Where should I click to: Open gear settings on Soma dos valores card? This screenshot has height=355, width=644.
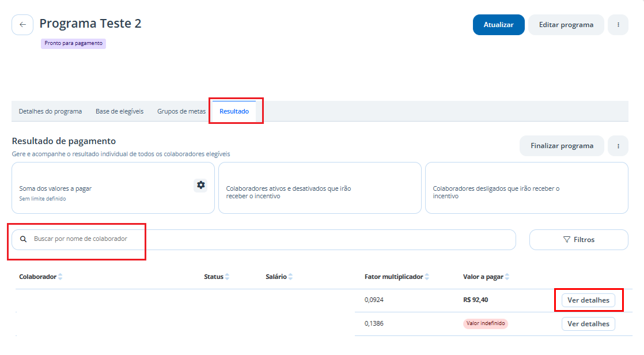(x=201, y=185)
